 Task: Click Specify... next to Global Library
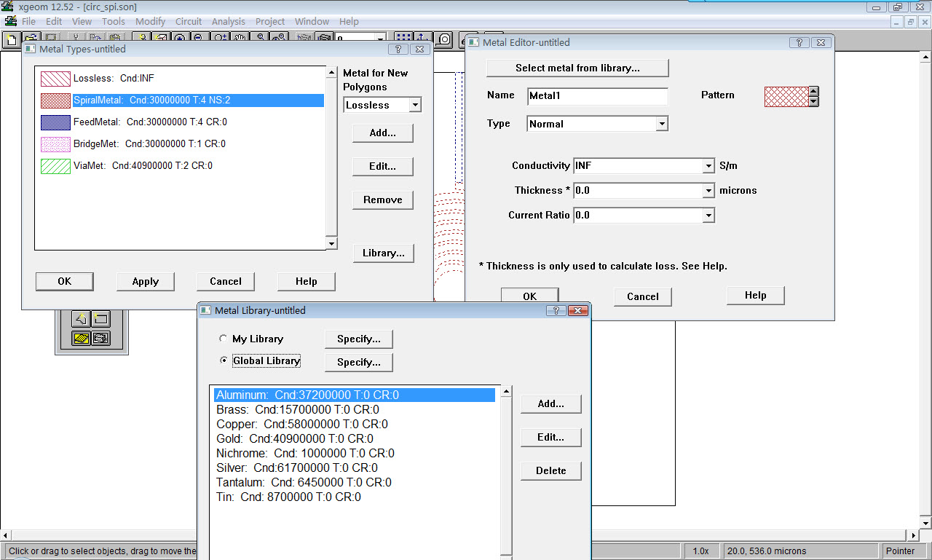359,363
